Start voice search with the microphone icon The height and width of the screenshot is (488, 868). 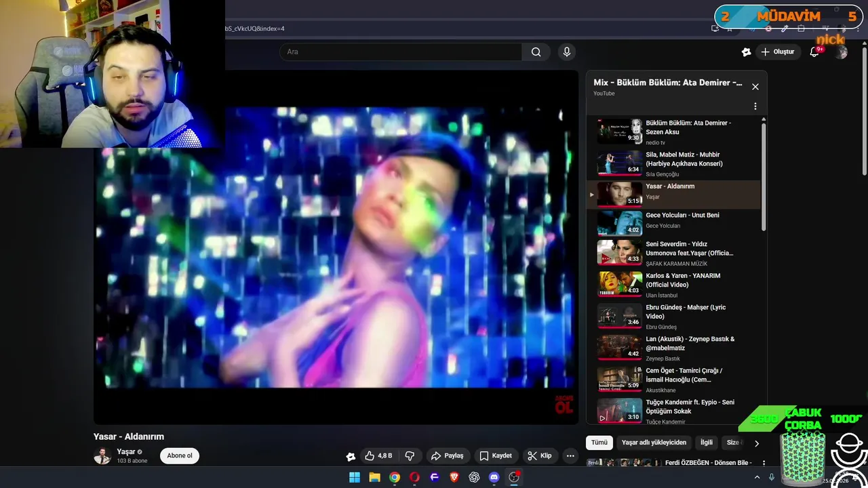567,52
